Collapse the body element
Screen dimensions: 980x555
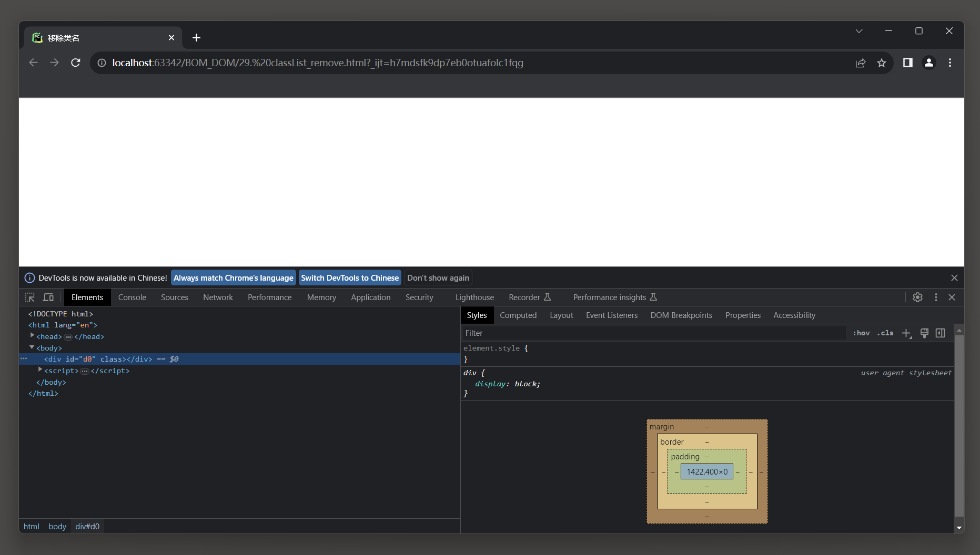[x=32, y=347]
